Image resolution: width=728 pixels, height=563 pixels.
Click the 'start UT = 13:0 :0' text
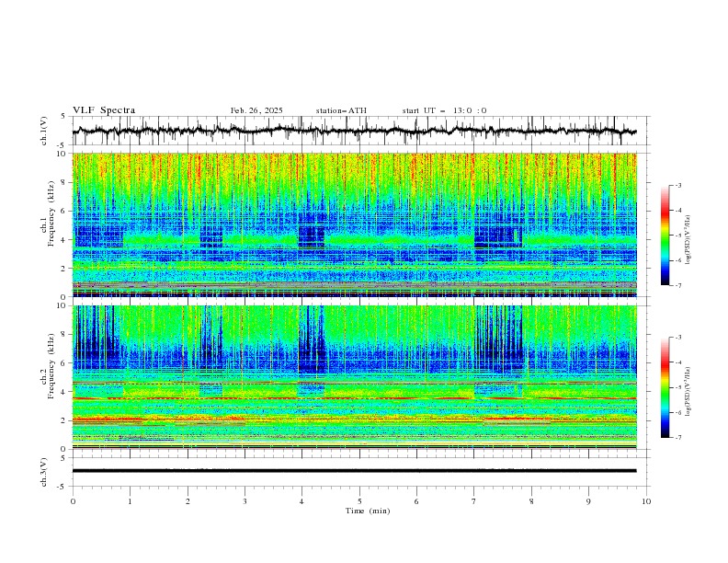[444, 110]
